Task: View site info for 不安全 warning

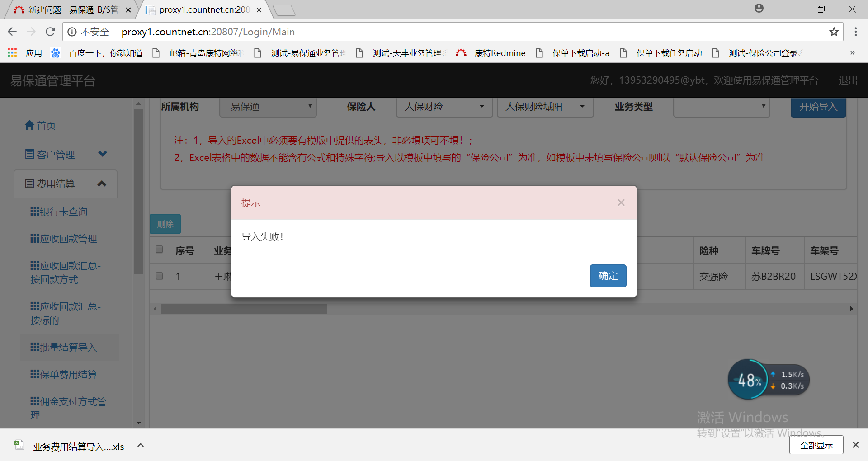Action: (x=89, y=32)
